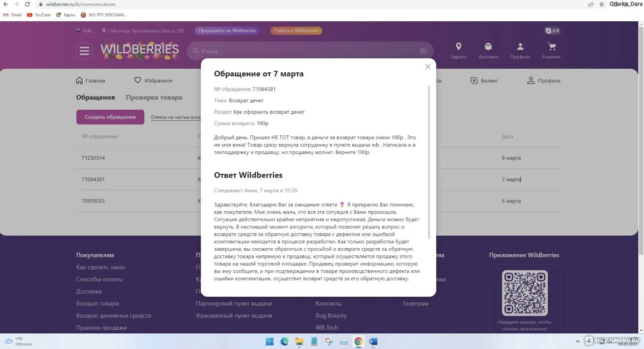Open the Wildberries logo home page

140,51
